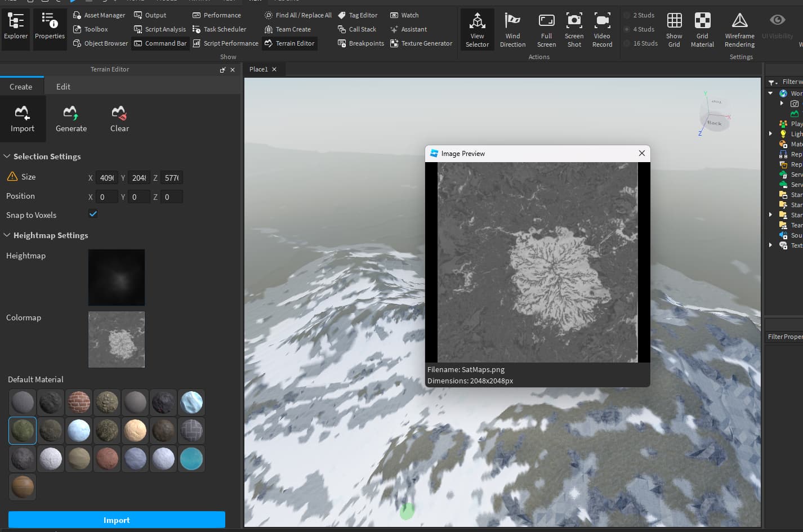Viewport: 803px width, 532px height.
Task: Switch to the Edit tab
Action: 63,86
